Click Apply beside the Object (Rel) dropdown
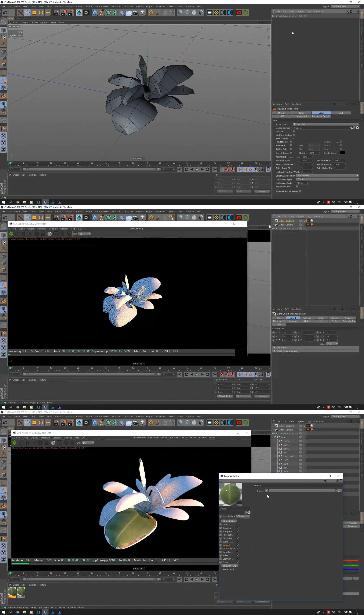 (262, 396)
